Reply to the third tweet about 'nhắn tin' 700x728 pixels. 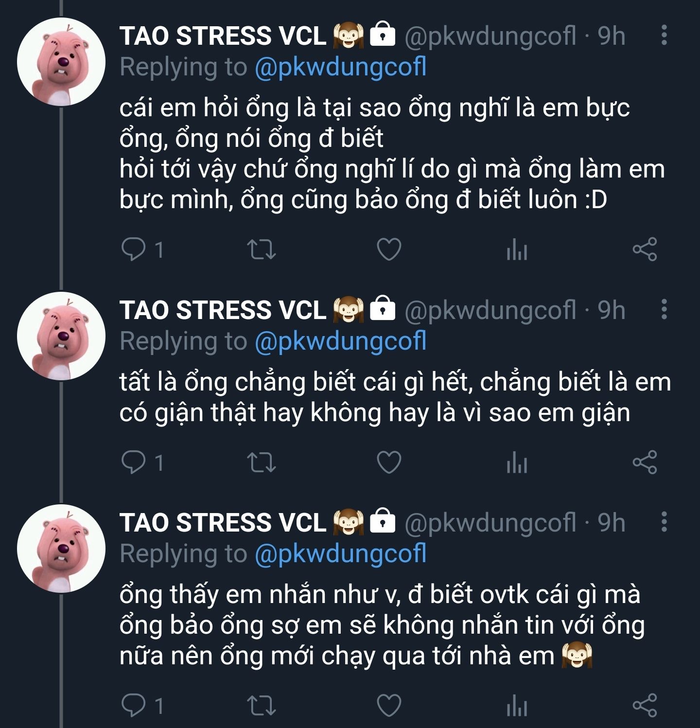[133, 705]
